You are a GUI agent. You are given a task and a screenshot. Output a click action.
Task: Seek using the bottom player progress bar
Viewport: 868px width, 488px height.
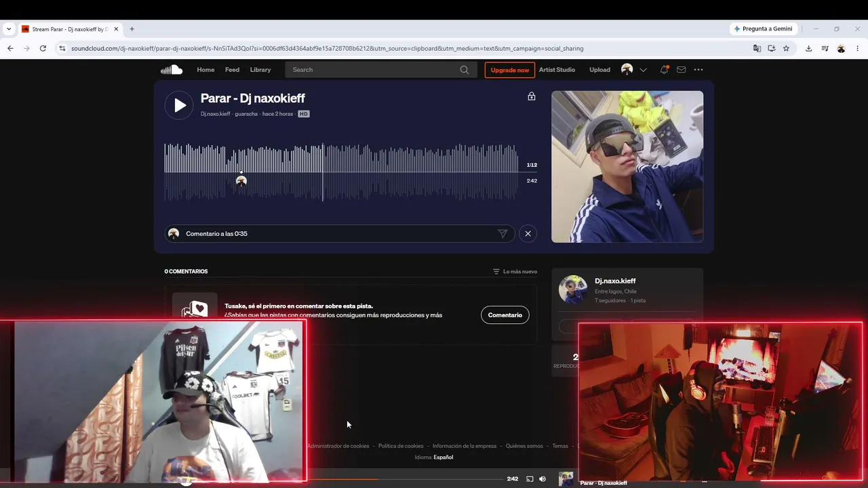tap(406, 479)
